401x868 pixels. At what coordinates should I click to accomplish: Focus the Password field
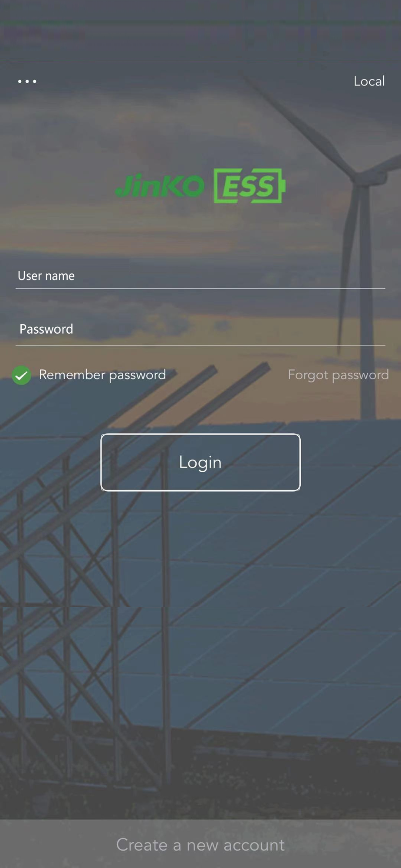click(200, 329)
